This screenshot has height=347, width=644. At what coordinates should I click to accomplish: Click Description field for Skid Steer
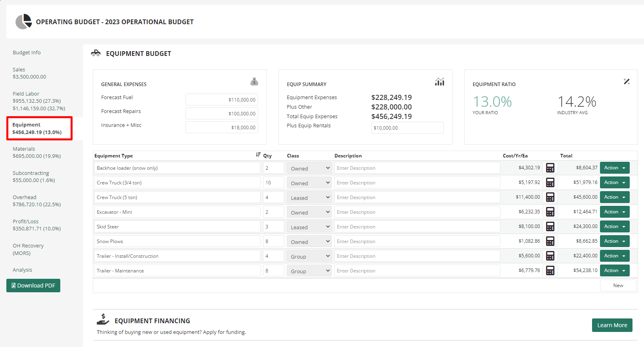(417, 226)
